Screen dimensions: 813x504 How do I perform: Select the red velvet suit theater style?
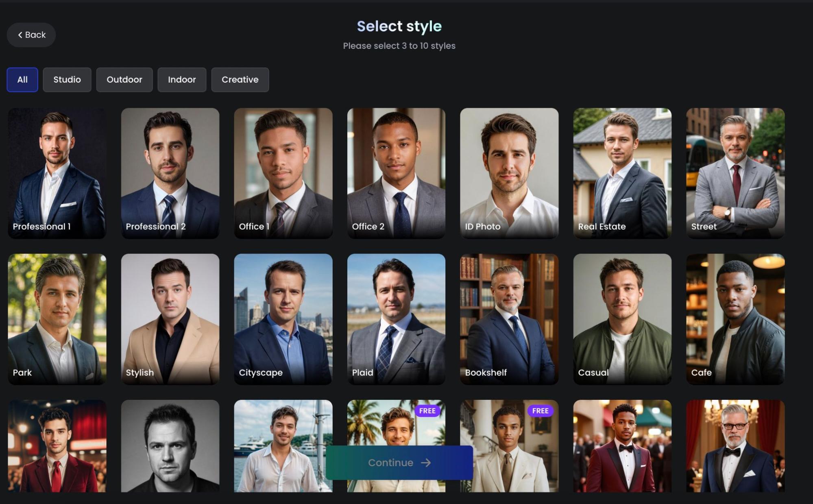57,446
